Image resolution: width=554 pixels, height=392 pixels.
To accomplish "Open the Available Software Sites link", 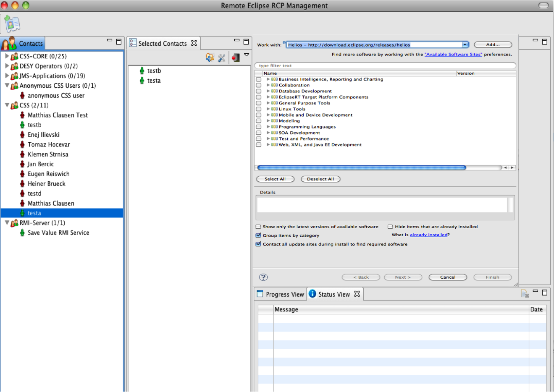I will point(453,55).
